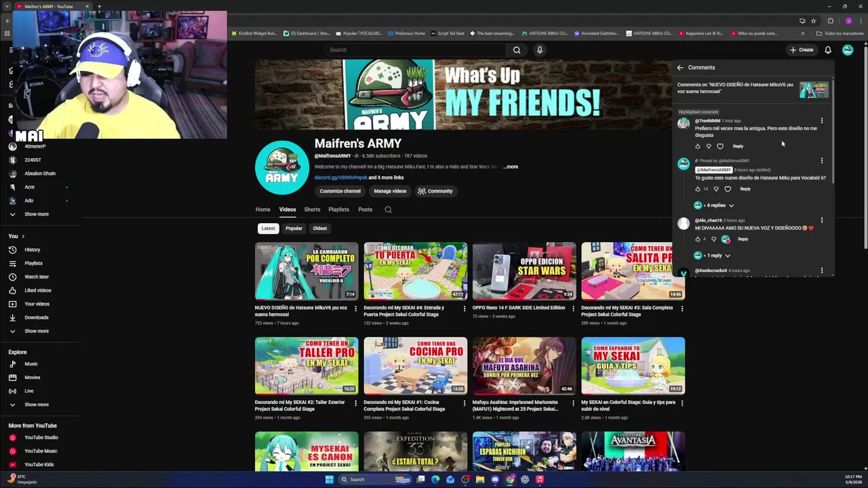The image size is (868, 488).
Task: Click the Community button
Action: [x=435, y=191]
